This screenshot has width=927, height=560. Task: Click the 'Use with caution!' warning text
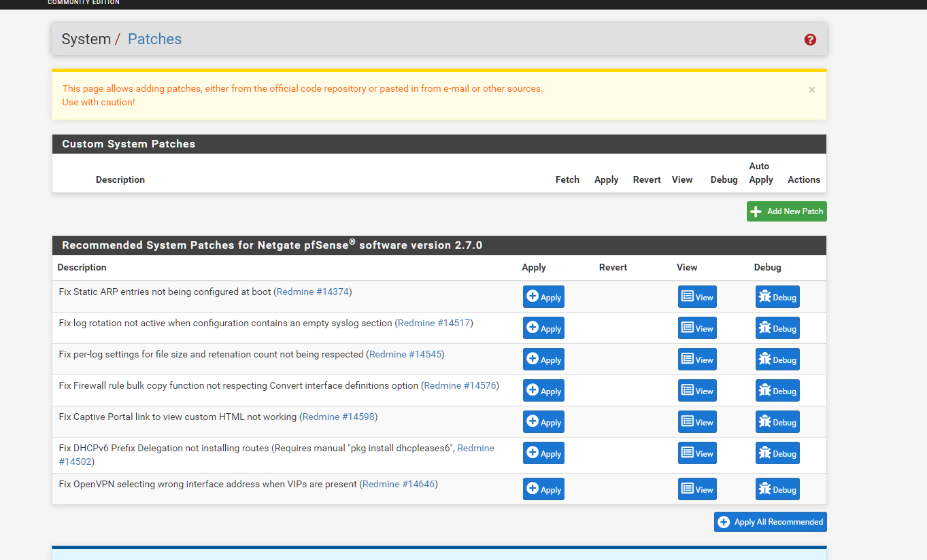(x=99, y=102)
